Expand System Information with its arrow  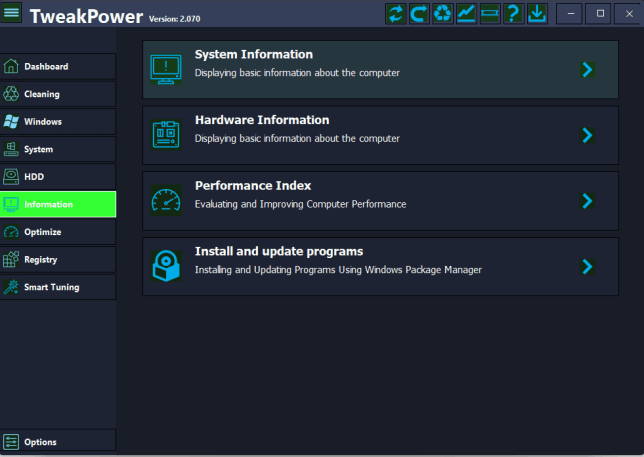587,69
